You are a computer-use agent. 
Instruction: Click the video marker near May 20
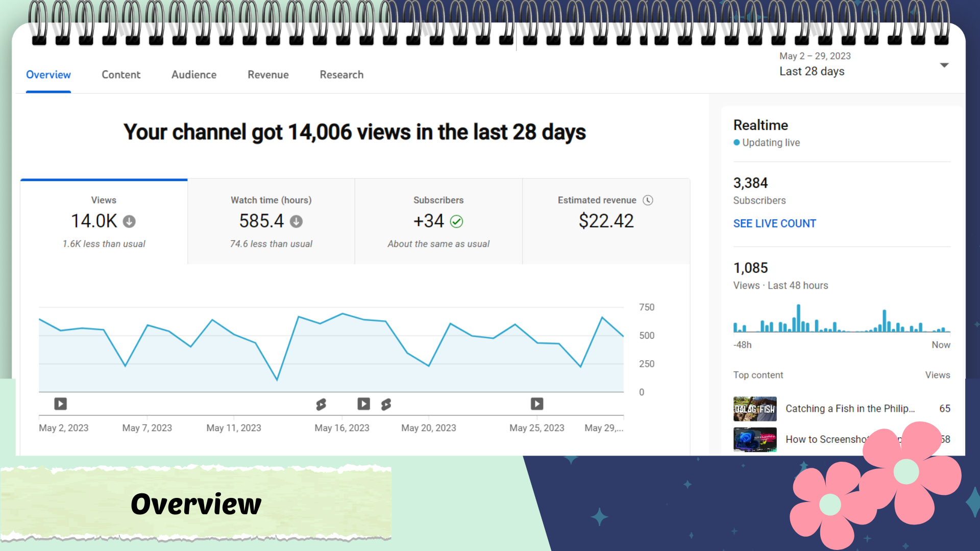363,404
